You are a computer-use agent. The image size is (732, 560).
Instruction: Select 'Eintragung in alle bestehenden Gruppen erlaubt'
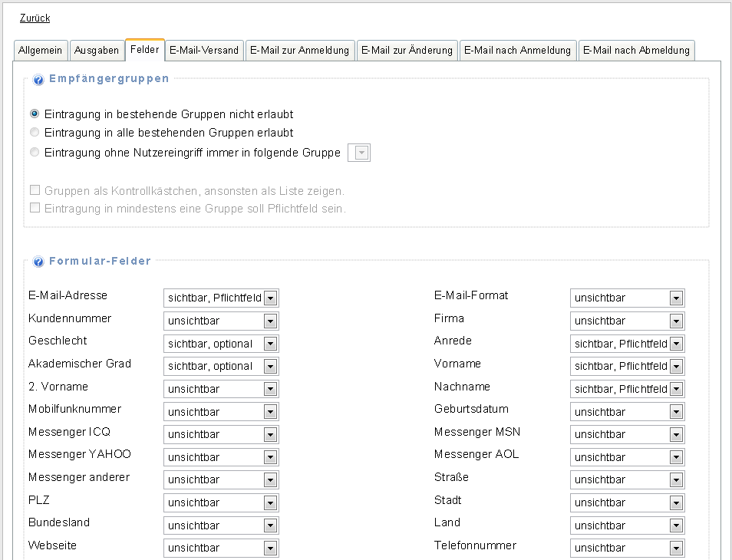(35, 133)
